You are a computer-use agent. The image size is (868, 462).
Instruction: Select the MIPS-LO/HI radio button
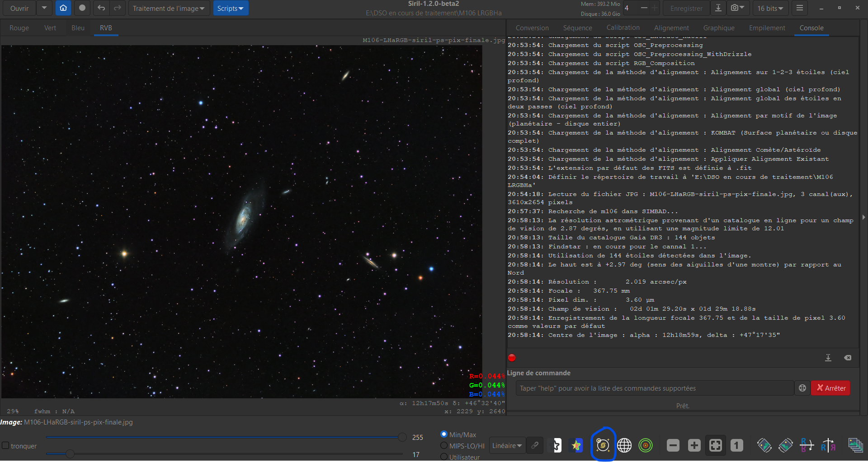pyautogui.click(x=444, y=446)
